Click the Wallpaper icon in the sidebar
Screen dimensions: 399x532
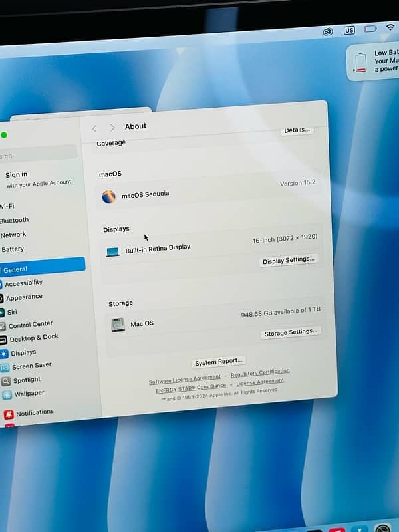(7, 395)
